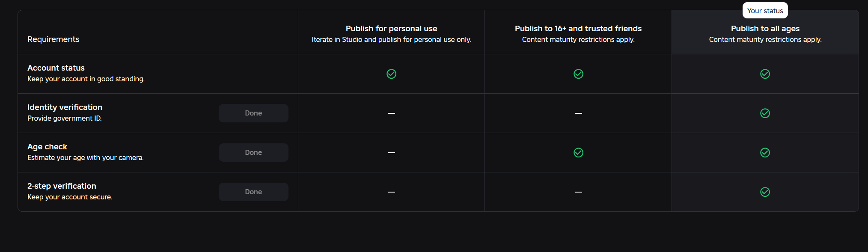Click Account status checkmark under personal use
Screen dimensions: 868x252
[x=391, y=74]
